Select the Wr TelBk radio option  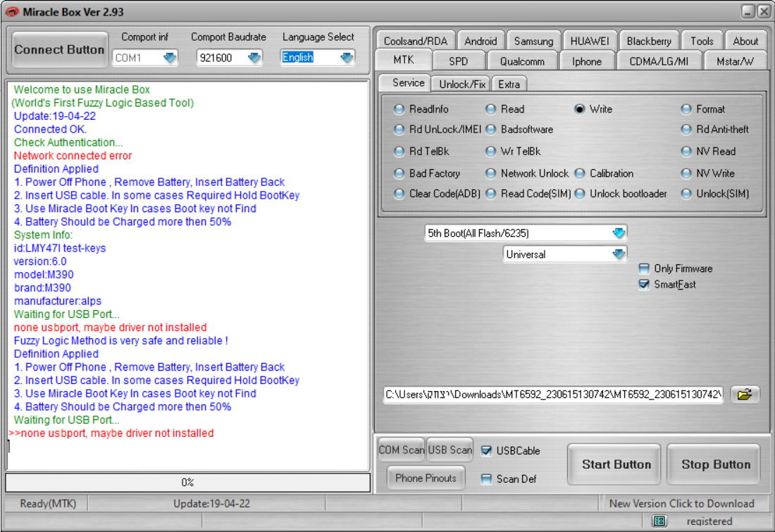coord(490,151)
